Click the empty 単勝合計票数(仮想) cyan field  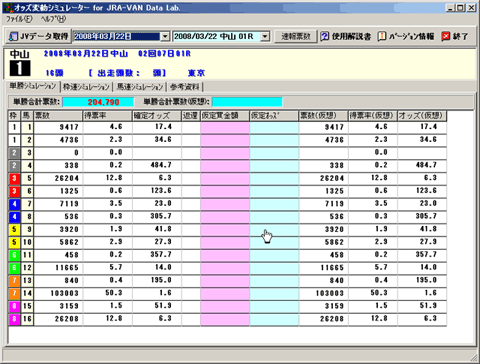click(x=247, y=102)
